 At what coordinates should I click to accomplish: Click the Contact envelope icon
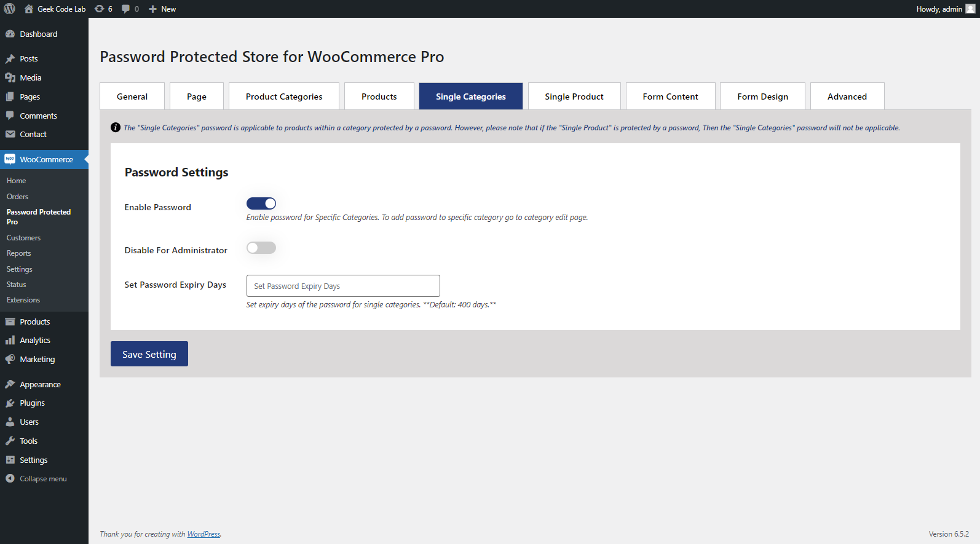pos(10,134)
